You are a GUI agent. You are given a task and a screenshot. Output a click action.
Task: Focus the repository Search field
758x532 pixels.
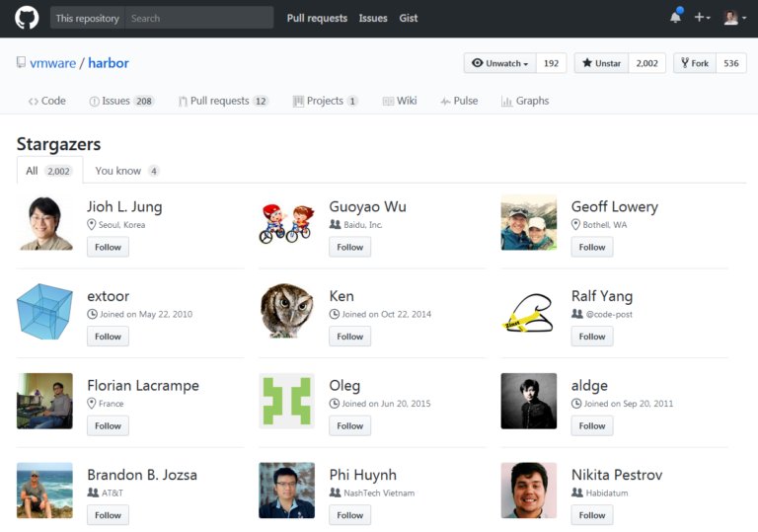pos(198,19)
